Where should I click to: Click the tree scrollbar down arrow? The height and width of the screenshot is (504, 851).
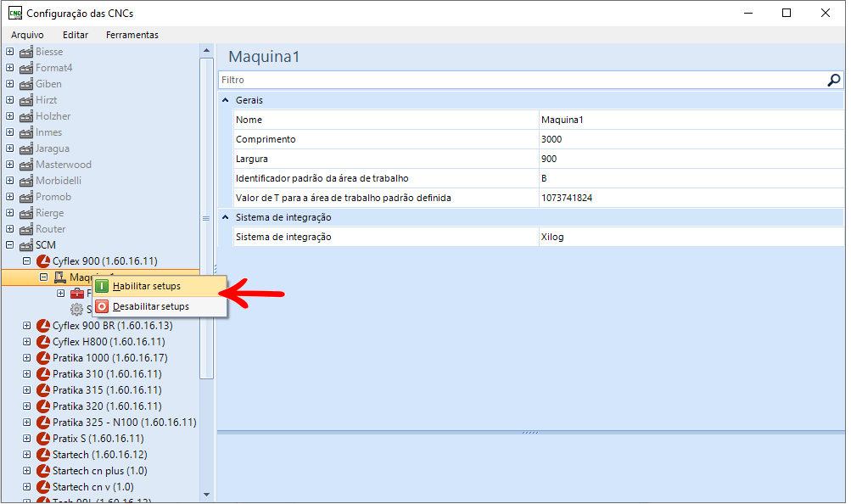pyautogui.click(x=206, y=495)
